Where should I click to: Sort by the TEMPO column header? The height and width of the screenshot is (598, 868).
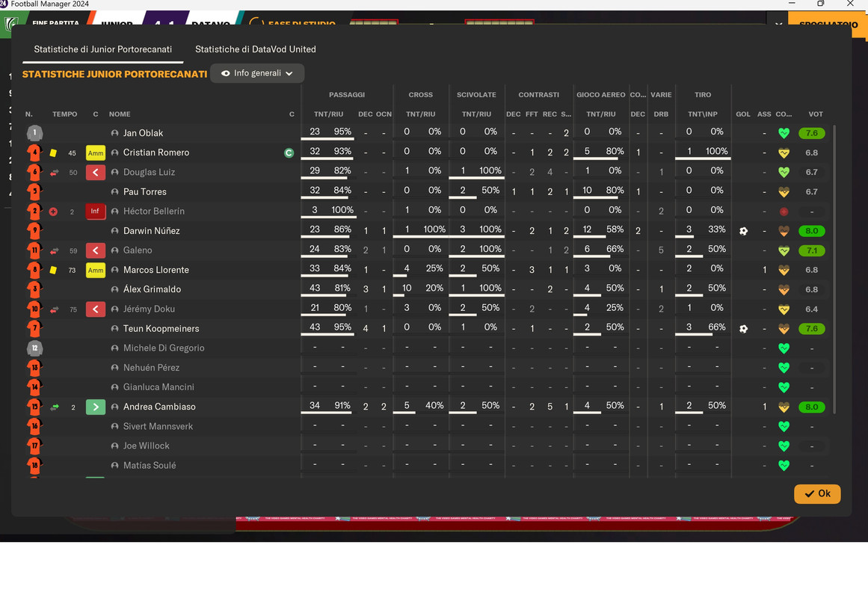click(x=65, y=114)
